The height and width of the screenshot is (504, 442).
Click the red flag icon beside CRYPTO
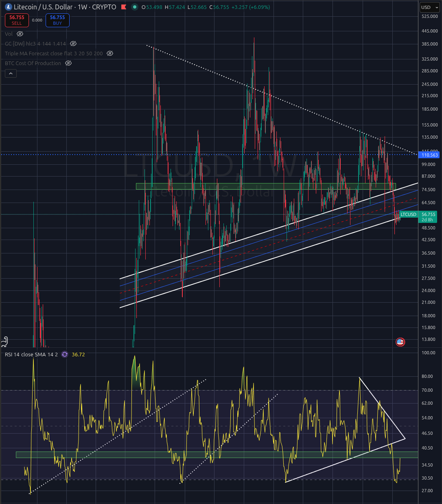tap(124, 7)
